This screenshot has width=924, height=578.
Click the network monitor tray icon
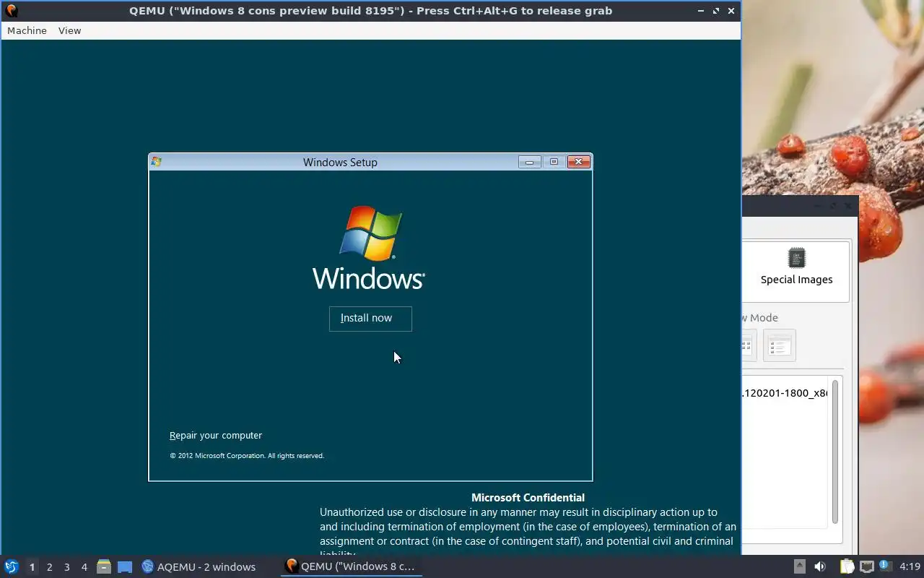[866, 566]
